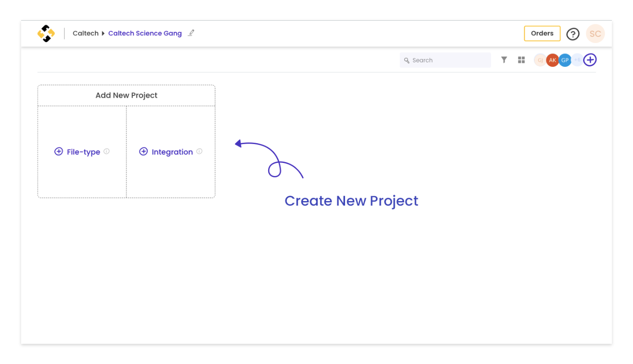Expand the +6 collaborators list
This screenshot has width=633, height=364.
pos(577,60)
